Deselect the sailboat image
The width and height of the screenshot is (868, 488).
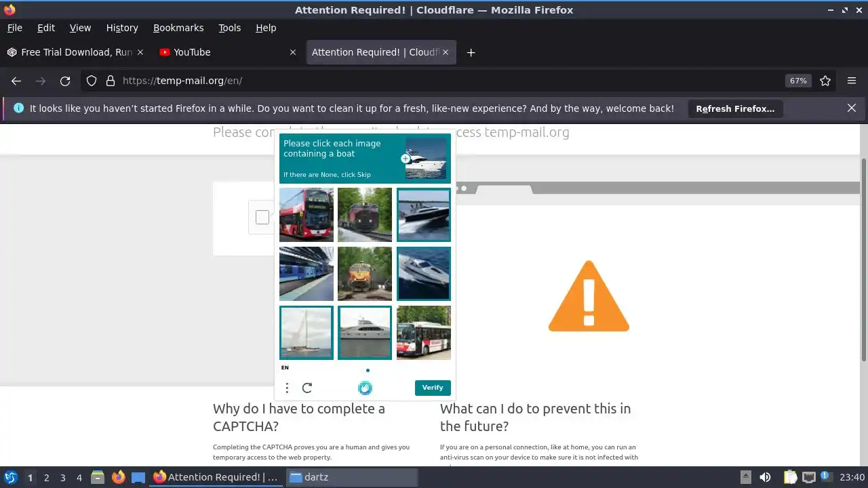pyautogui.click(x=307, y=333)
